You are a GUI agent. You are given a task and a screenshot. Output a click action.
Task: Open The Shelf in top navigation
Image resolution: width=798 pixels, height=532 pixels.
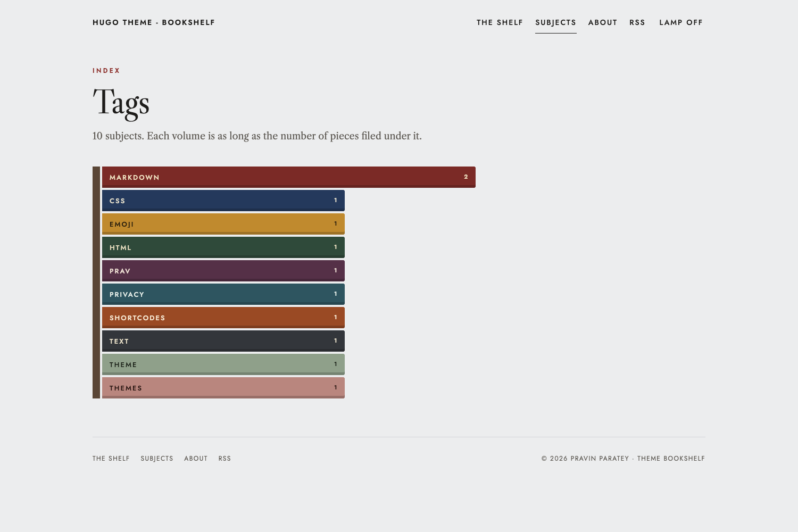(x=500, y=22)
